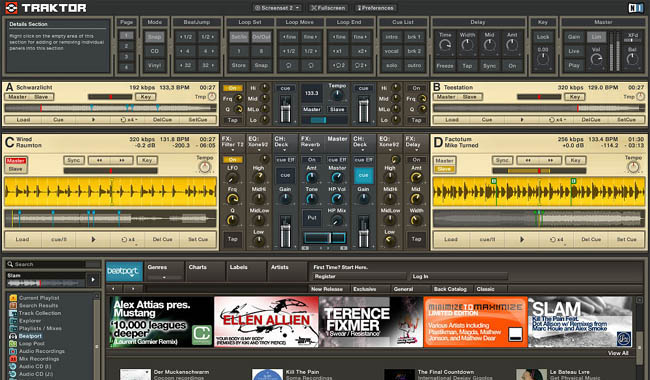Click the mixer crossfader

point(325,237)
